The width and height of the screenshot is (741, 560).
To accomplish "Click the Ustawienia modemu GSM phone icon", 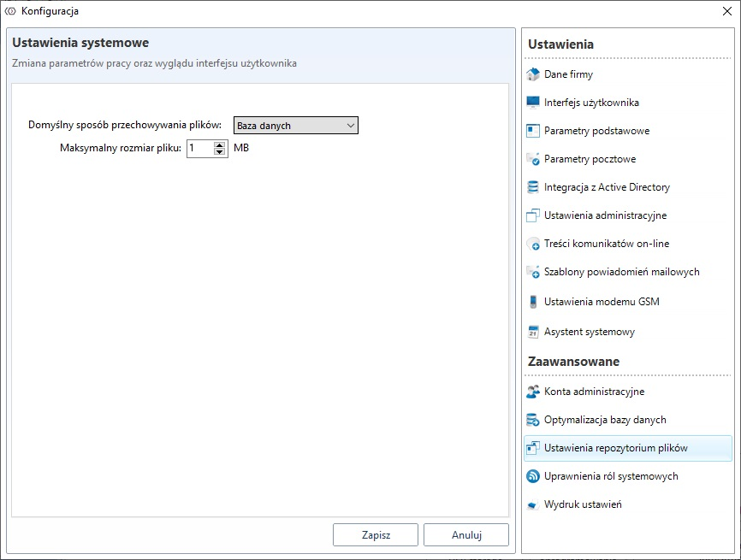I will coord(533,302).
